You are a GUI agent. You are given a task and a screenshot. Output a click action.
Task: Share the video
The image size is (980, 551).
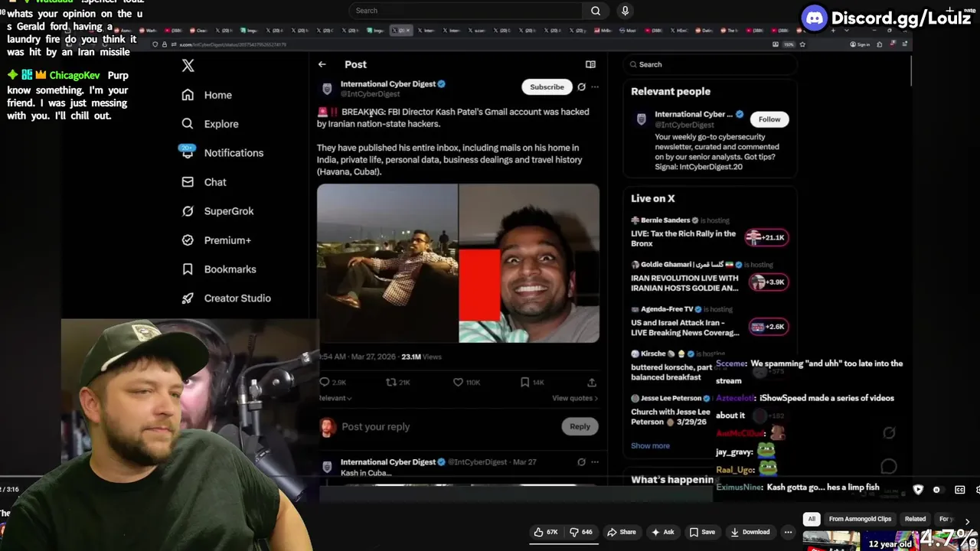621,532
